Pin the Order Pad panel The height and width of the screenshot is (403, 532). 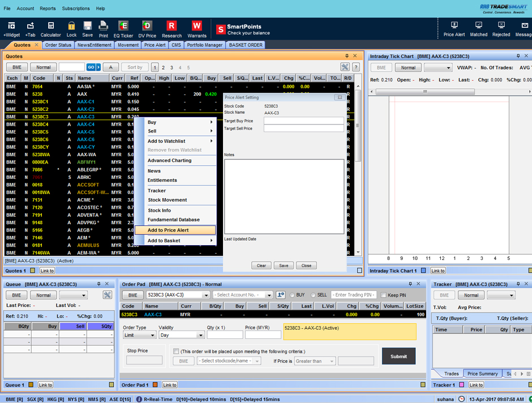click(x=410, y=284)
